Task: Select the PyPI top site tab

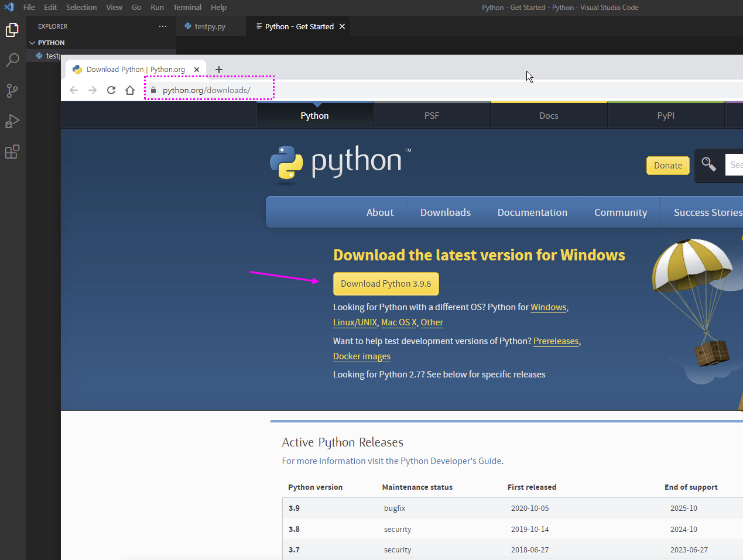Action: point(666,116)
